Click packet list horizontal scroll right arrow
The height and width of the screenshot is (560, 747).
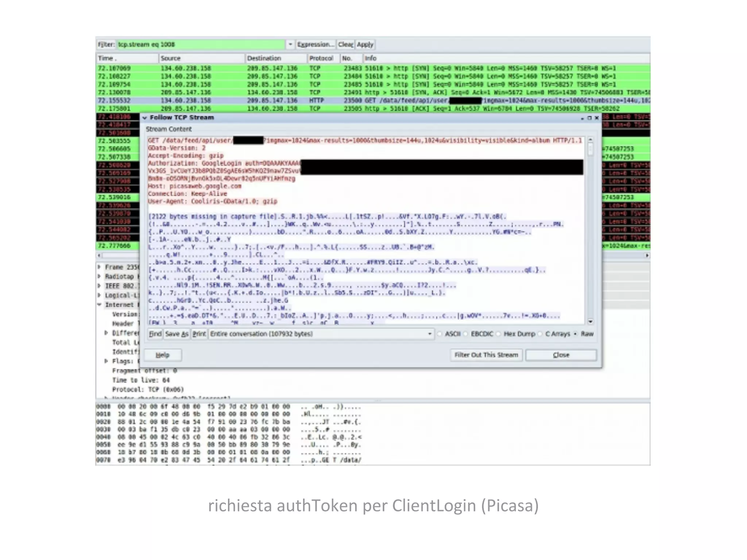point(647,256)
